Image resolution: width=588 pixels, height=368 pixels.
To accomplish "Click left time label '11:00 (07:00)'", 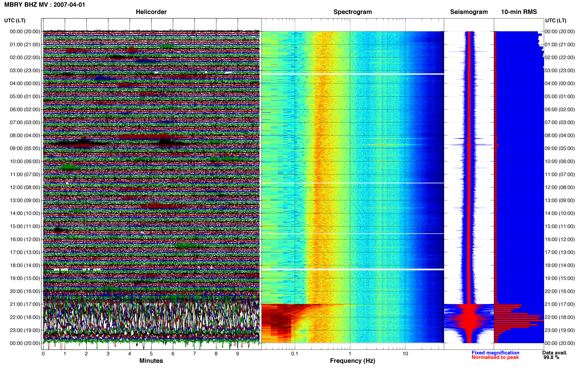I will point(25,174).
